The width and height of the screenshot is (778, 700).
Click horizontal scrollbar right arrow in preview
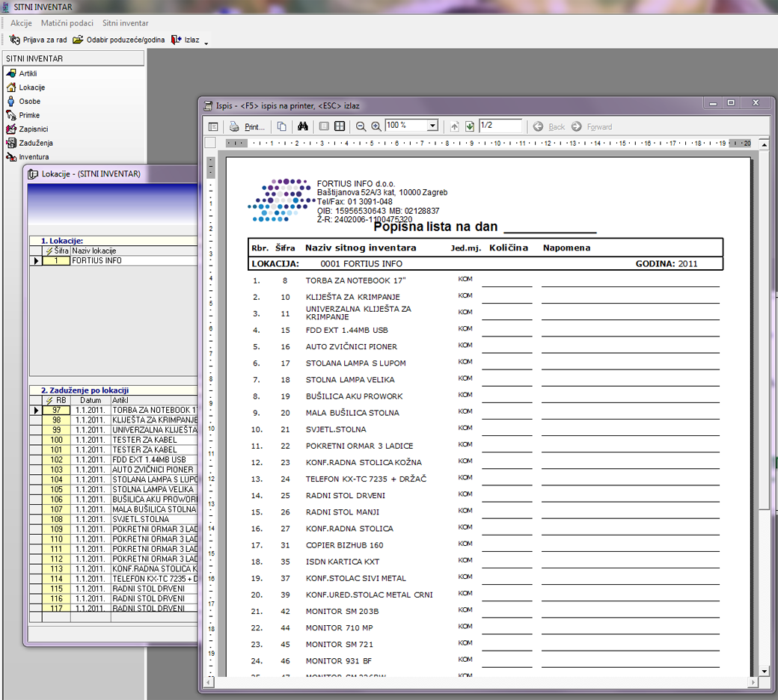(753, 683)
